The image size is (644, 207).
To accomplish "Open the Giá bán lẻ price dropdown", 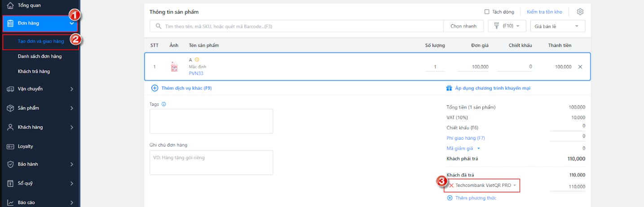I will [x=558, y=26].
